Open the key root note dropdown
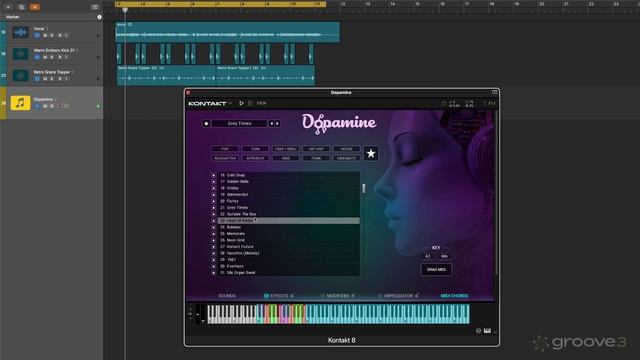The height and width of the screenshot is (360, 640). [x=428, y=256]
